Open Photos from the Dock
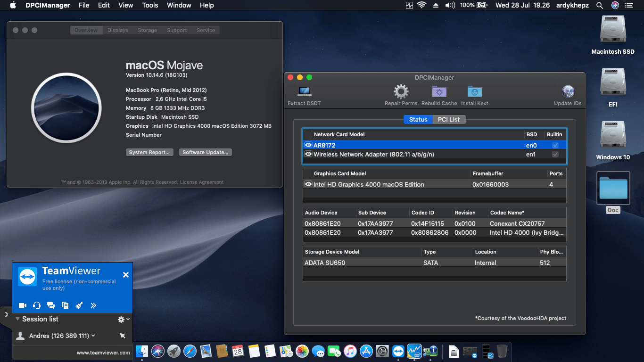The image size is (644, 362). point(302,351)
